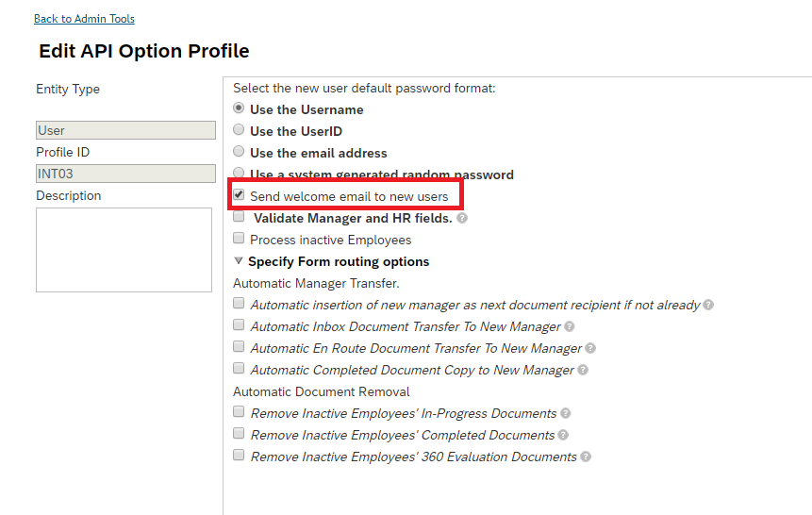Check Automatic Inbox Document Transfer To New Manager

pyautogui.click(x=239, y=324)
